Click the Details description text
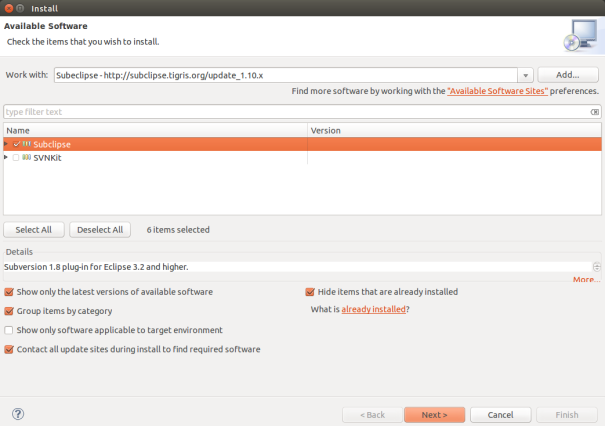The width and height of the screenshot is (605, 426). [96, 267]
